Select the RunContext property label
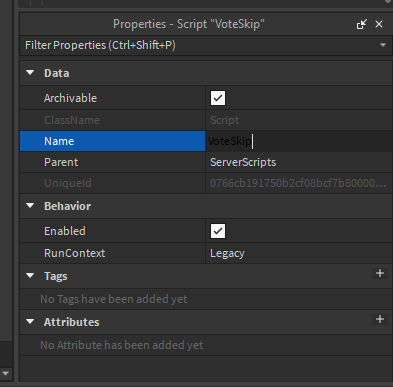 click(x=75, y=253)
